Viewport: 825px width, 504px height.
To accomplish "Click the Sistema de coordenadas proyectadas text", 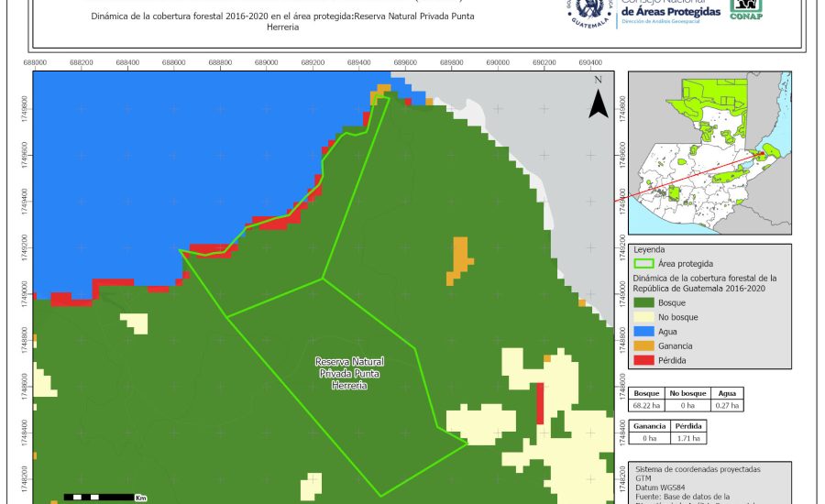I will [697, 468].
